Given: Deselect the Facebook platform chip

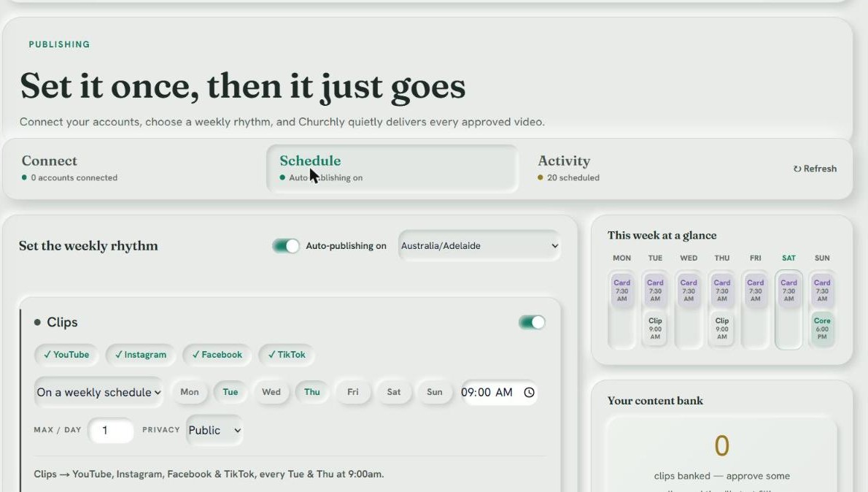Looking at the screenshot, I should point(217,355).
